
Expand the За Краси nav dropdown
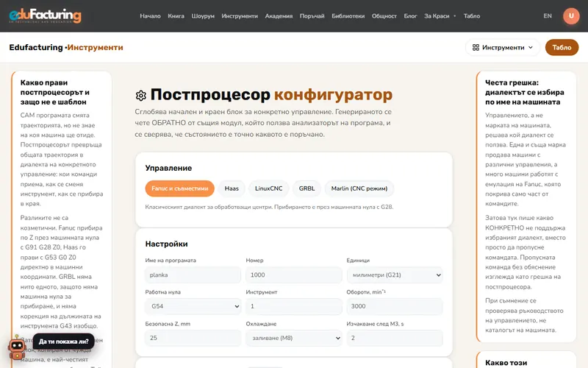(x=440, y=15)
